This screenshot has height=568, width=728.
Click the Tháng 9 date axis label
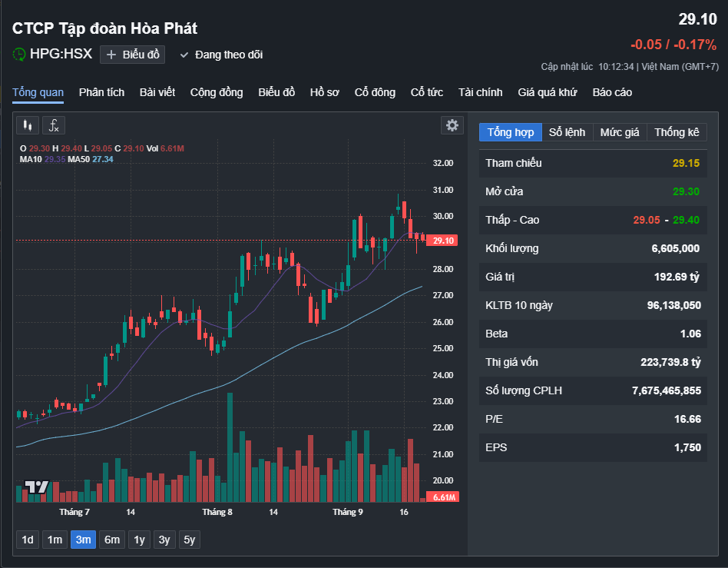348,512
